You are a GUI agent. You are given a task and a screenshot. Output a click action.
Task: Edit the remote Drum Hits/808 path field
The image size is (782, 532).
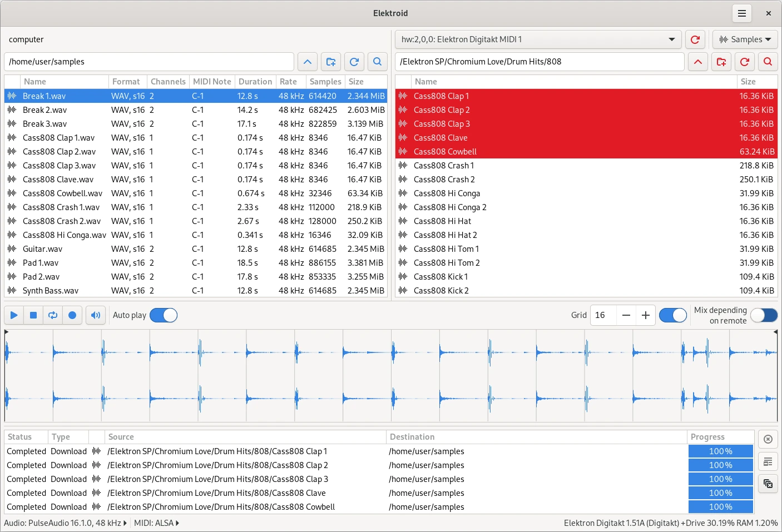[540, 62]
